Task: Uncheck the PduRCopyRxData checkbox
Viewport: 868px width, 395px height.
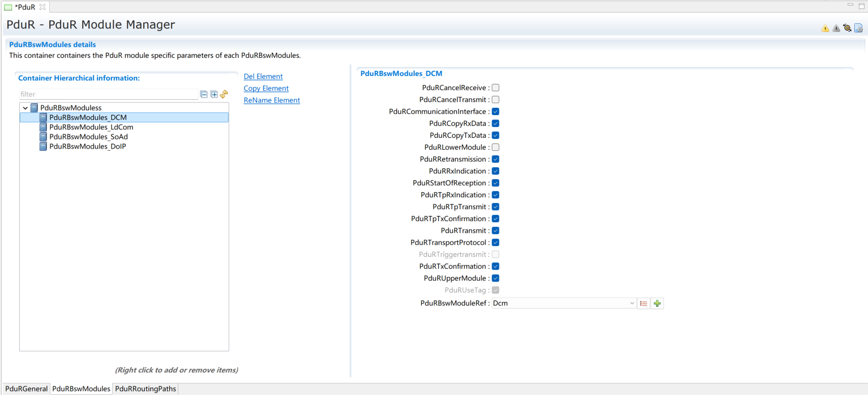Action: [x=495, y=124]
